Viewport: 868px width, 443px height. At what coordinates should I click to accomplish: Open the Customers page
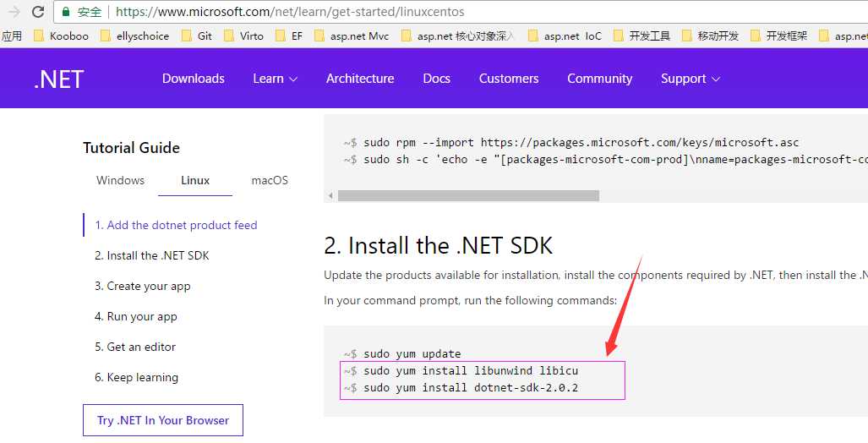coord(509,79)
